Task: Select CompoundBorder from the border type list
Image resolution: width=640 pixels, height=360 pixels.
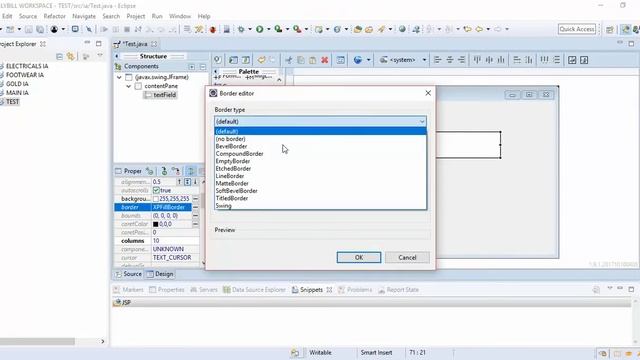Action: [320, 154]
